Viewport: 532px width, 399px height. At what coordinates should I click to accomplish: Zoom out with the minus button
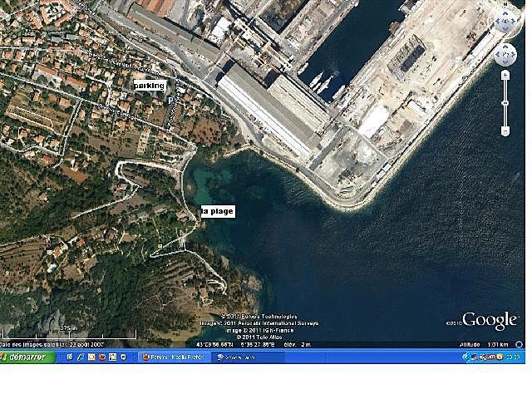tap(505, 131)
